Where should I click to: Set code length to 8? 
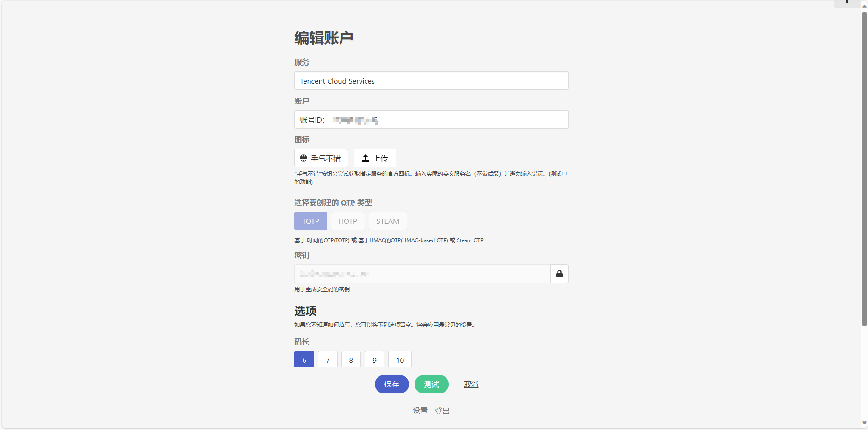351,359
